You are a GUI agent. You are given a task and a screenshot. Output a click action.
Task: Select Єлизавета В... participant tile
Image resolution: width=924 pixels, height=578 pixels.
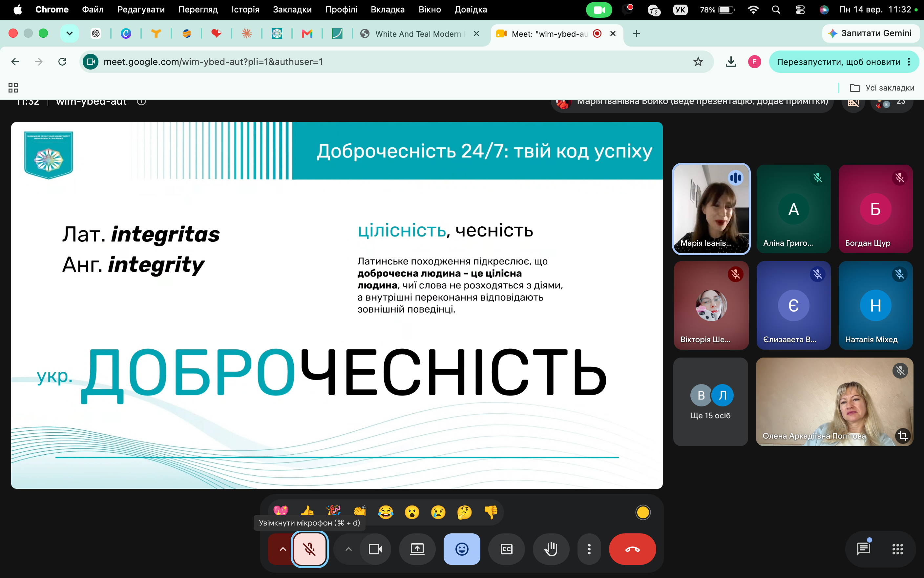(793, 305)
